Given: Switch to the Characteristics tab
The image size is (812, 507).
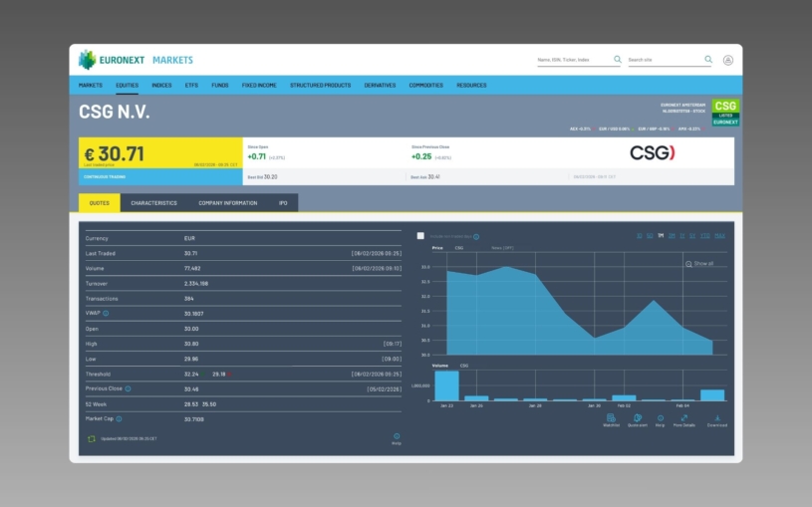Looking at the screenshot, I should tap(153, 202).
